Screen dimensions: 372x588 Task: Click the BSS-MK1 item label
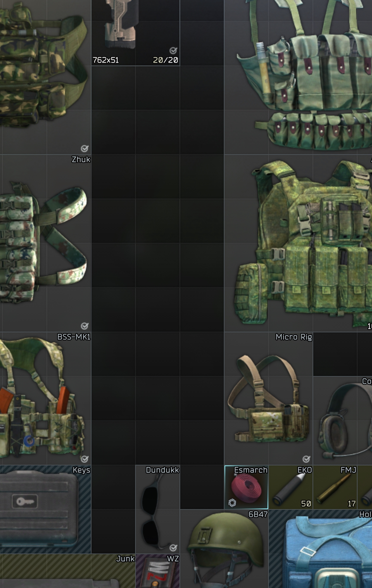coord(74,337)
